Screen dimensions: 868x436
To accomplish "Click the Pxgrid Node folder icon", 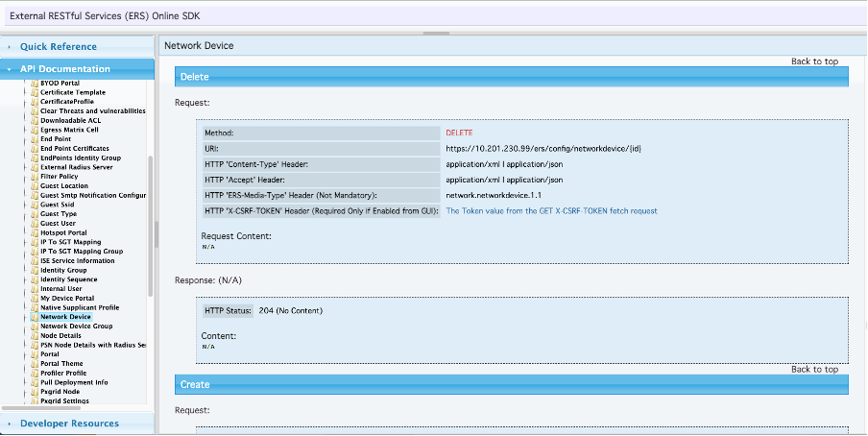I will [35, 392].
